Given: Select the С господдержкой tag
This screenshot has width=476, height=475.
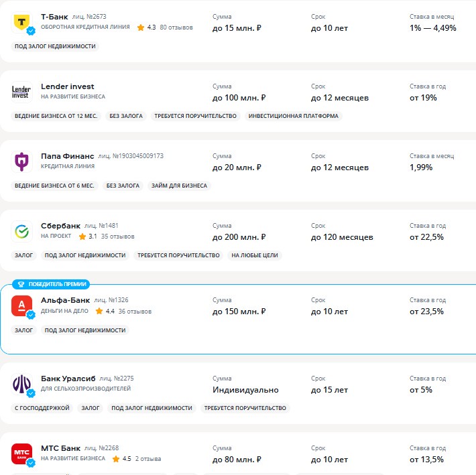Looking at the screenshot, I should tap(42, 408).
